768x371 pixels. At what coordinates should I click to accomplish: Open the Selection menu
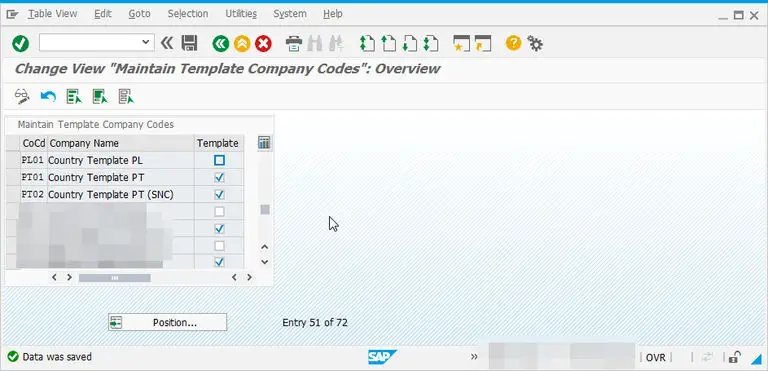pyautogui.click(x=188, y=14)
